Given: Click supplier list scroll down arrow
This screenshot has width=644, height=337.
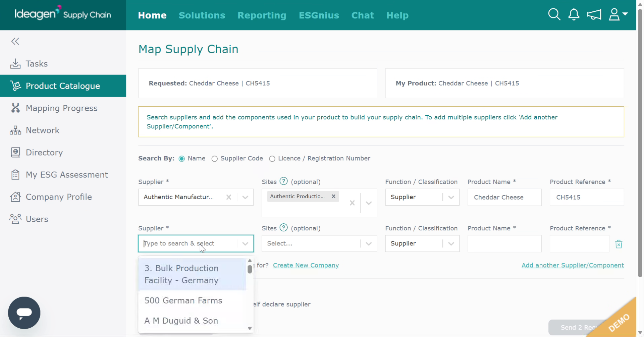Looking at the screenshot, I should pyautogui.click(x=250, y=328).
